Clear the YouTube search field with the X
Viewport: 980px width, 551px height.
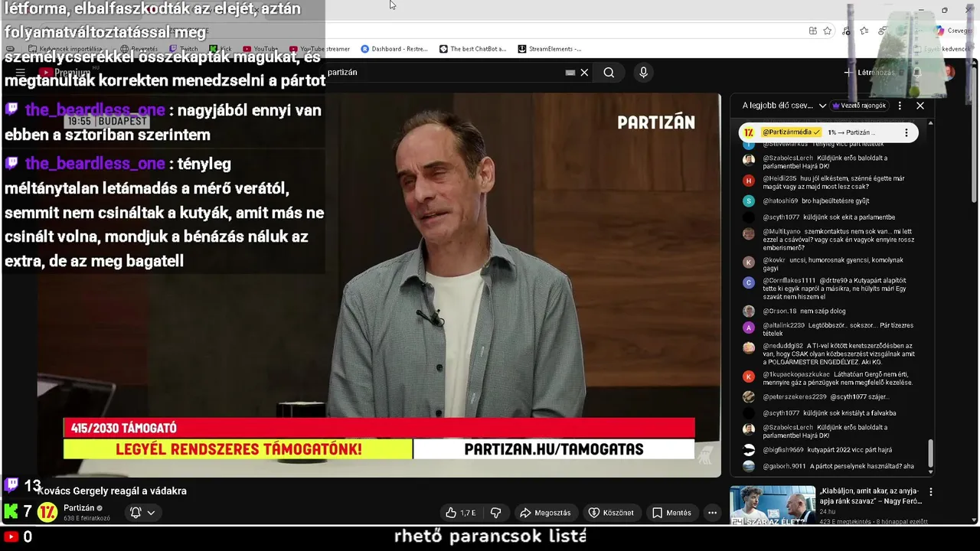pyautogui.click(x=584, y=72)
